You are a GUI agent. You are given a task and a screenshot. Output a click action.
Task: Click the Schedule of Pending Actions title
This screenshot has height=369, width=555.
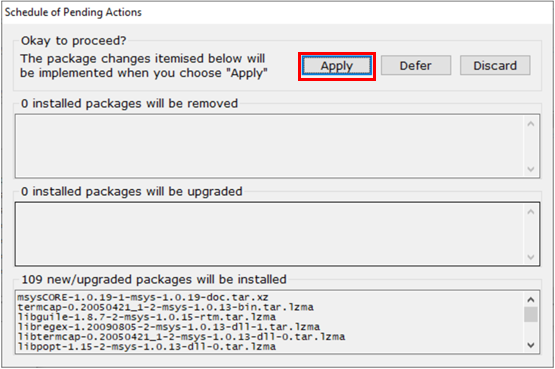pyautogui.click(x=73, y=12)
